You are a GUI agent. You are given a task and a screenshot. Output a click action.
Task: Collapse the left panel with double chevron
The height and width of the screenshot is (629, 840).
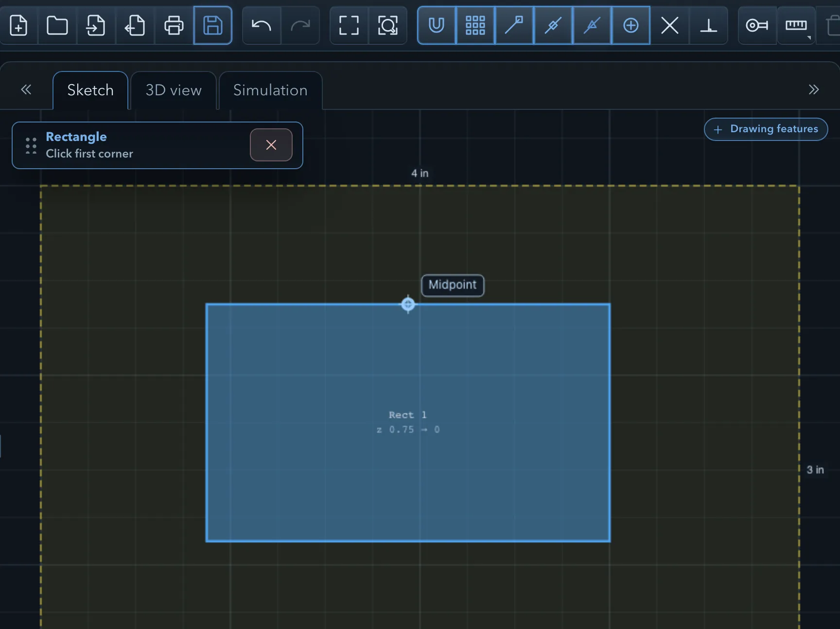[26, 89]
